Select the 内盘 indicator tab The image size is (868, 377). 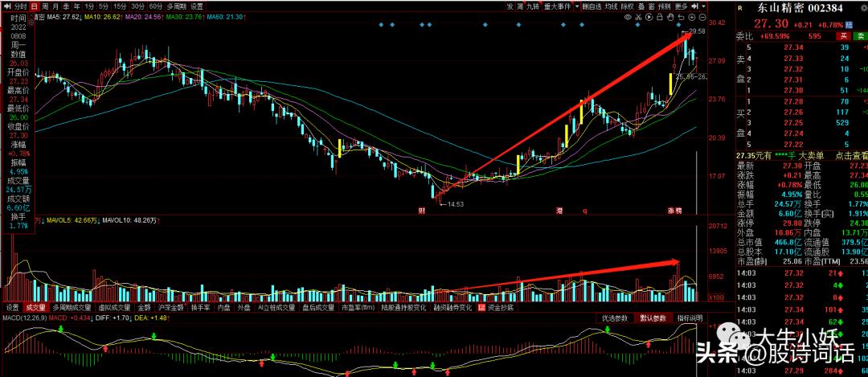(223, 307)
